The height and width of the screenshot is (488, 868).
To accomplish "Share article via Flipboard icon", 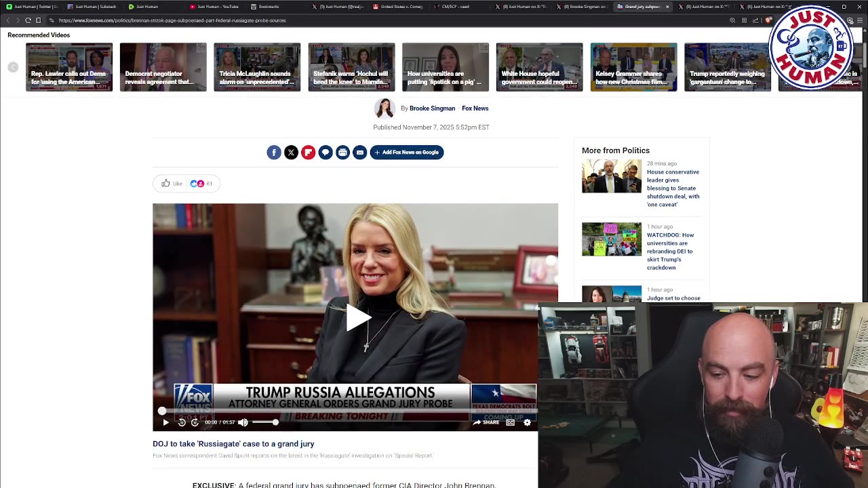I will click(x=308, y=152).
